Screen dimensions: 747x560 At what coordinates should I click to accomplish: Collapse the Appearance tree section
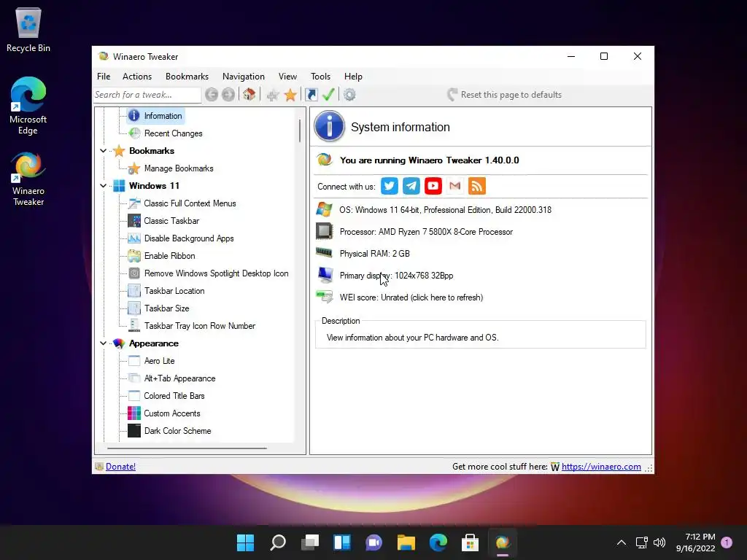103,343
